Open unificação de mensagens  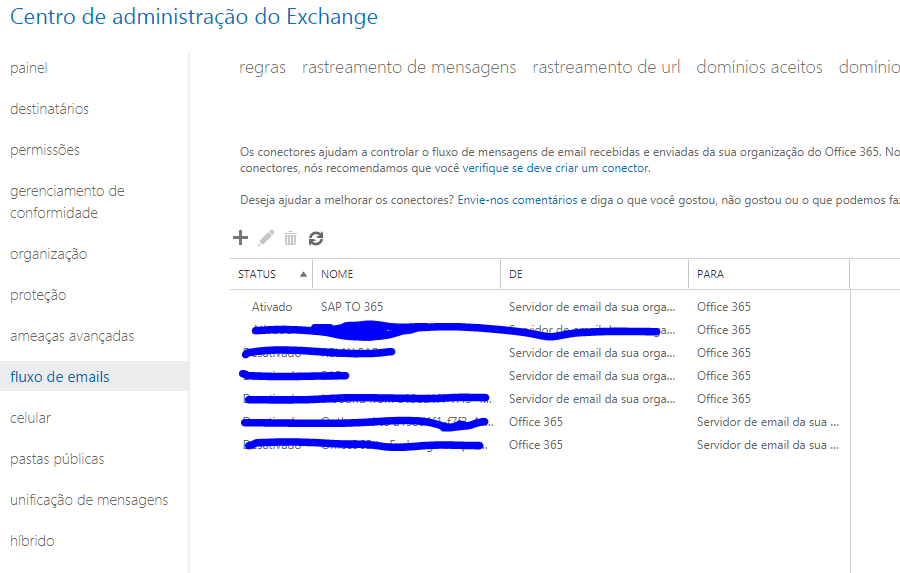tap(89, 500)
